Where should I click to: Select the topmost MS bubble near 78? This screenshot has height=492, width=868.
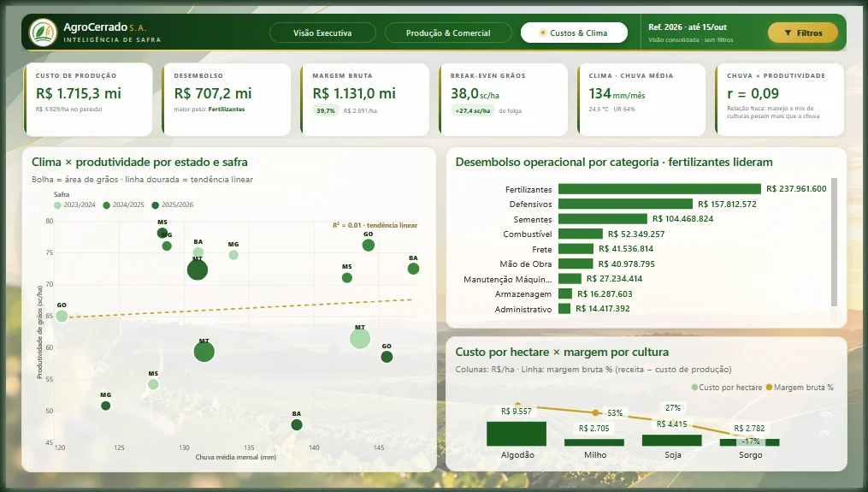pyautogui.click(x=162, y=234)
